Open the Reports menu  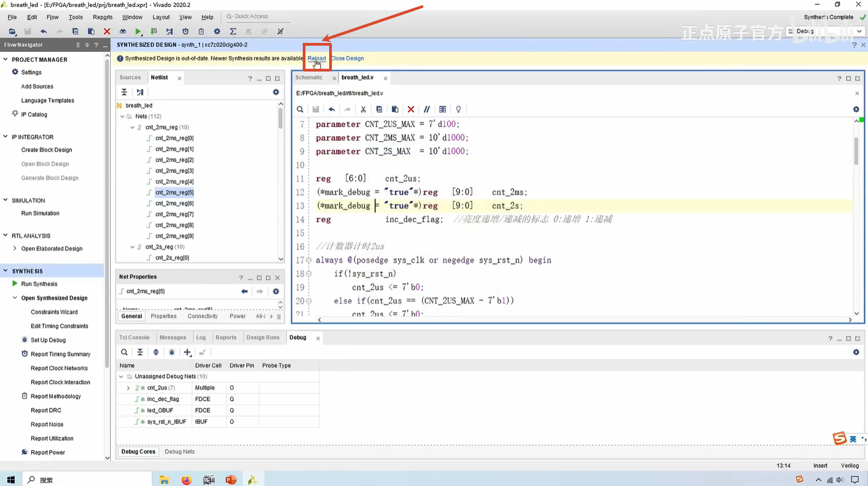click(x=102, y=17)
